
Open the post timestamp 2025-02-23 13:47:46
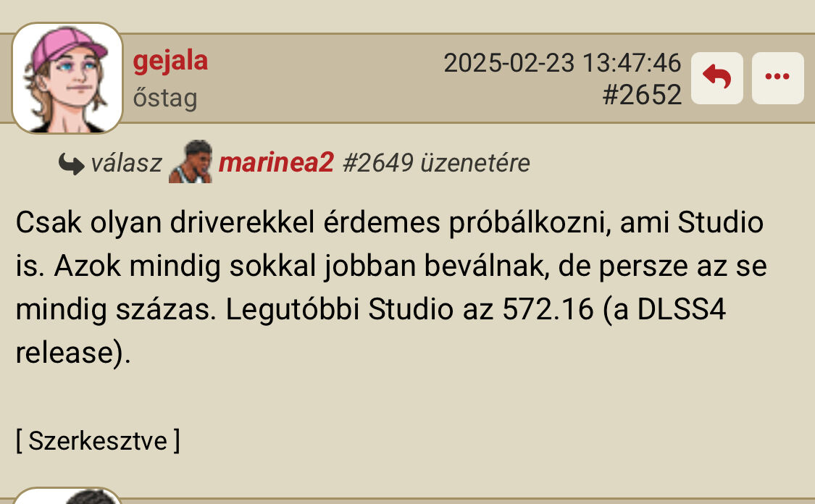click(x=562, y=63)
